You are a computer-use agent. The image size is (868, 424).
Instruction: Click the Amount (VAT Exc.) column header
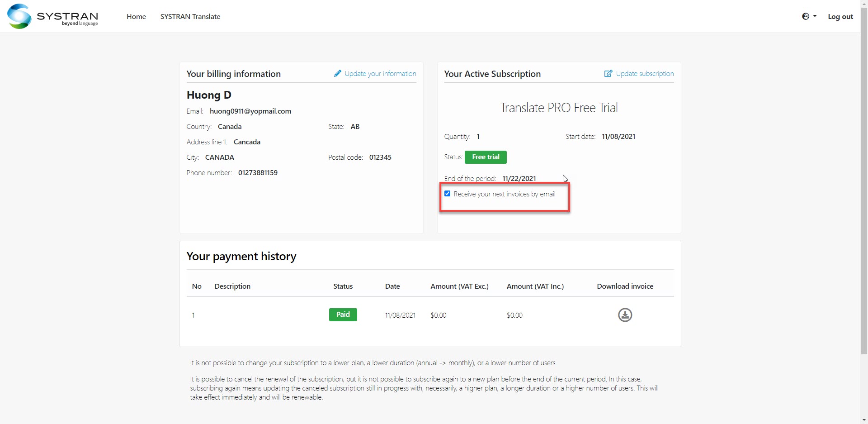(x=459, y=286)
